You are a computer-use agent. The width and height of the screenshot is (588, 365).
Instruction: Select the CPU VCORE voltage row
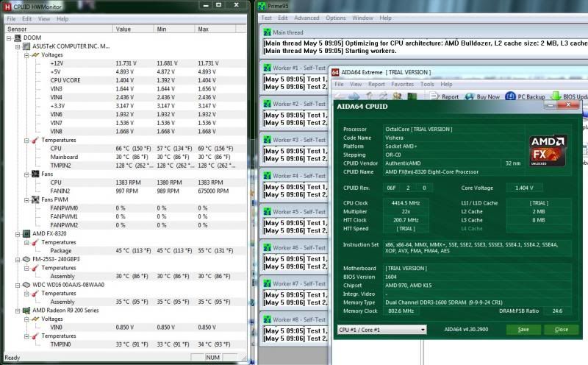(x=67, y=81)
